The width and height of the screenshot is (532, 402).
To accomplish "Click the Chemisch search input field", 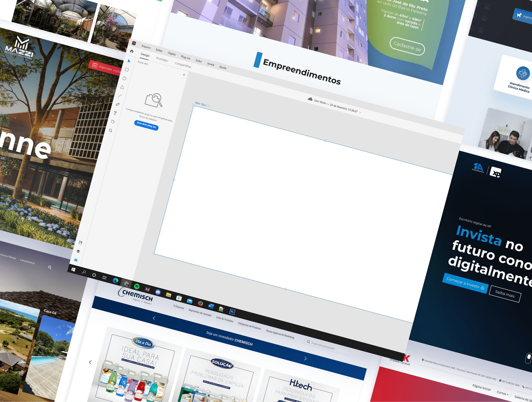I will pos(327,346).
